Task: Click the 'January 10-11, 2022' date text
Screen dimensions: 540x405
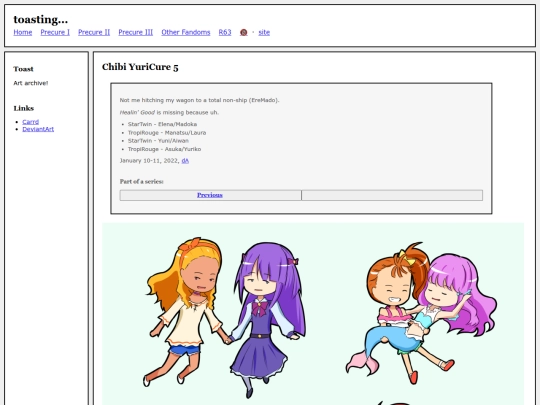Action: coord(149,161)
